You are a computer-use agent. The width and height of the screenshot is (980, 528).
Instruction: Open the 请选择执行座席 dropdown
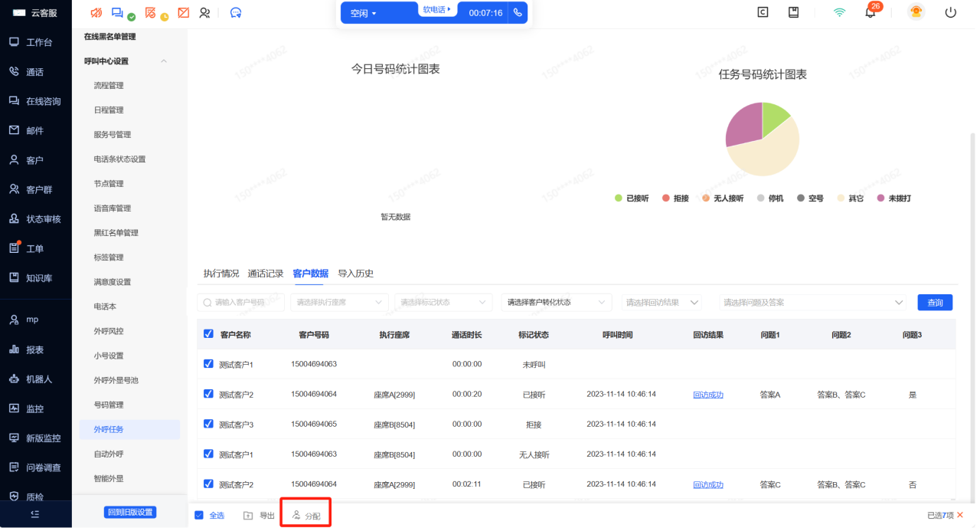[x=339, y=303]
